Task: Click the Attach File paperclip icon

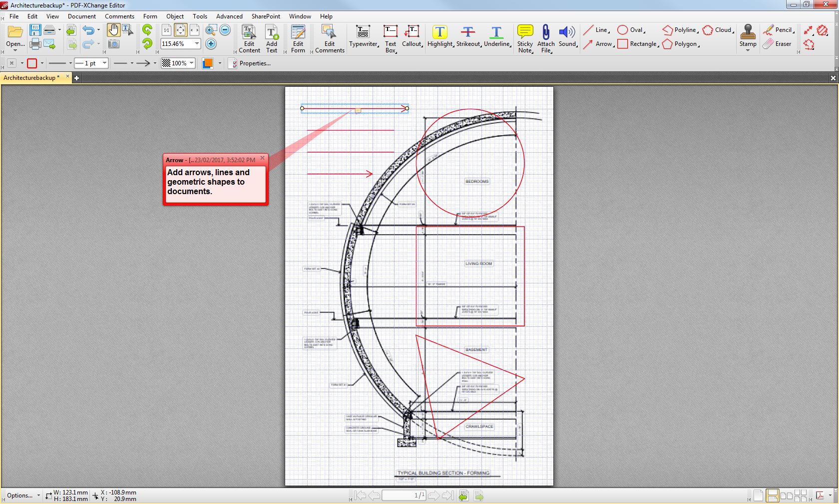Action: (x=546, y=32)
